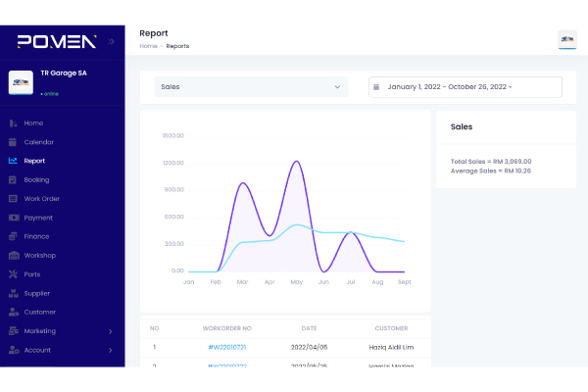
Task: Open Booking from the sidebar
Action: [x=37, y=180]
